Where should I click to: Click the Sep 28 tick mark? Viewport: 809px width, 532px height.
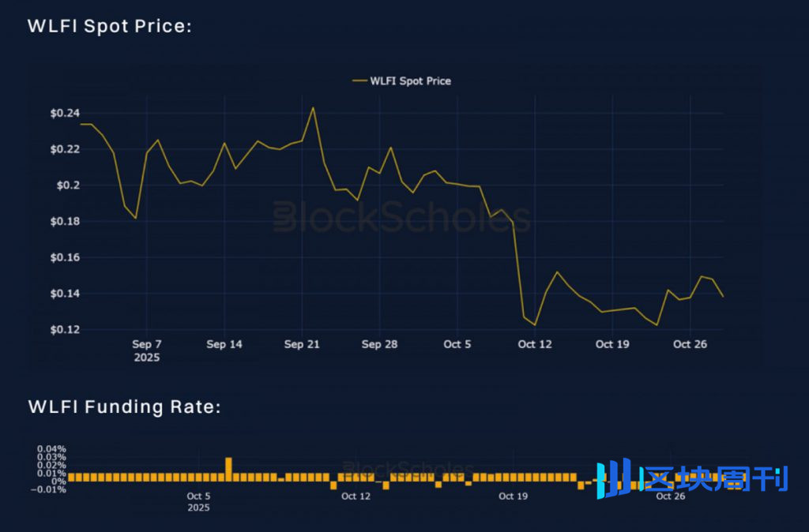pyautogui.click(x=379, y=344)
